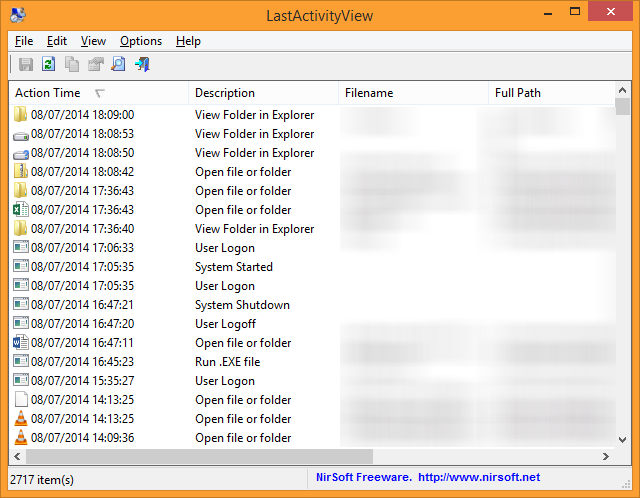Select blank file icon at 14:13:25
The width and height of the screenshot is (640, 498).
pyautogui.click(x=20, y=399)
